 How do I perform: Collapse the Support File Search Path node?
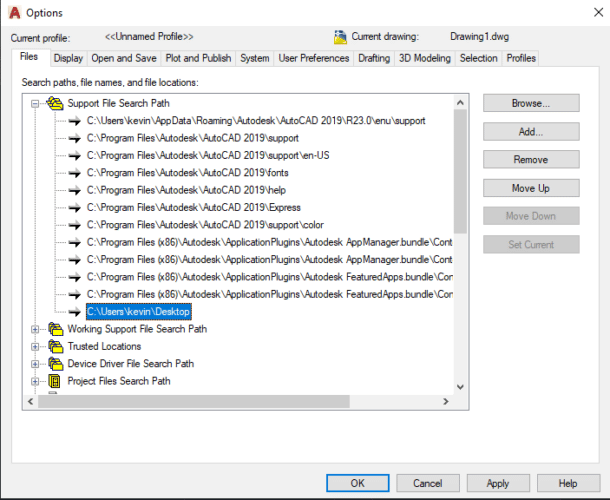pyautogui.click(x=35, y=104)
